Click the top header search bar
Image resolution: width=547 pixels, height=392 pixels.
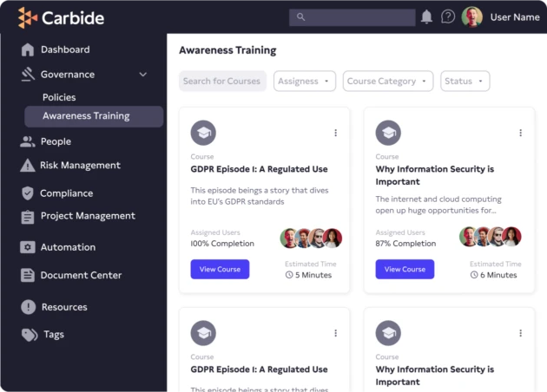point(352,16)
